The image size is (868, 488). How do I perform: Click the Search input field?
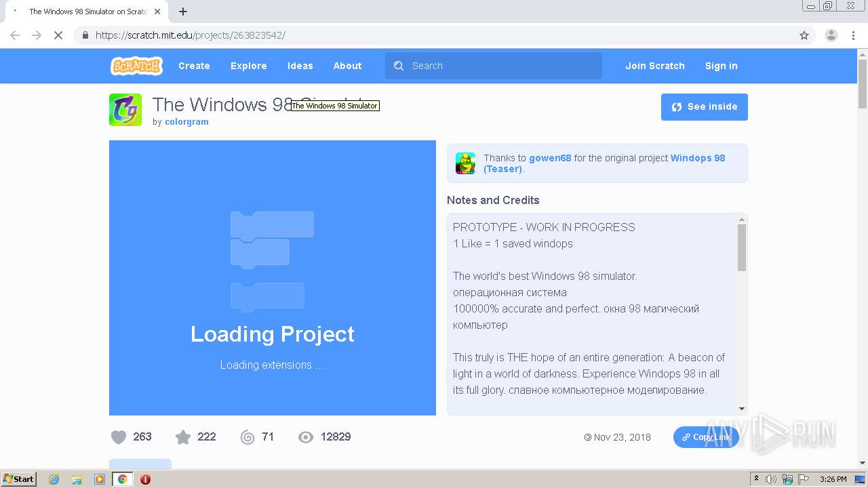point(494,66)
